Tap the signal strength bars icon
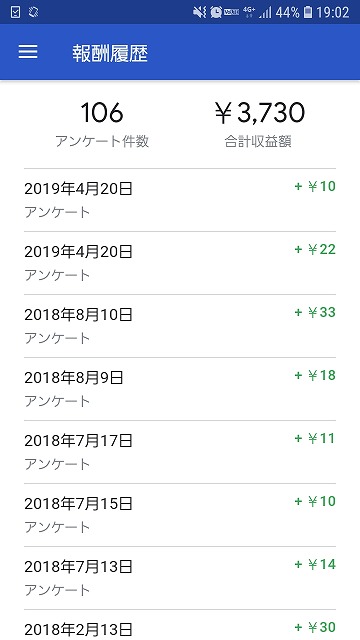This screenshot has height=640, width=360. coord(265,13)
